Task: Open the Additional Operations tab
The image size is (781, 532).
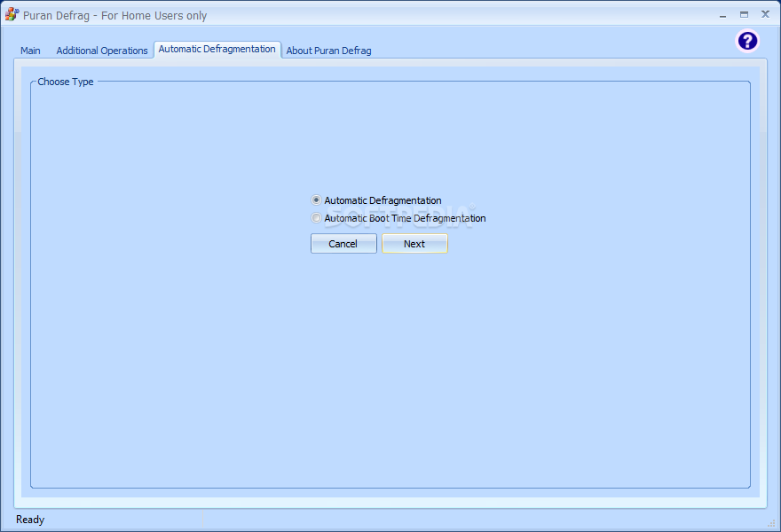Action: point(102,51)
